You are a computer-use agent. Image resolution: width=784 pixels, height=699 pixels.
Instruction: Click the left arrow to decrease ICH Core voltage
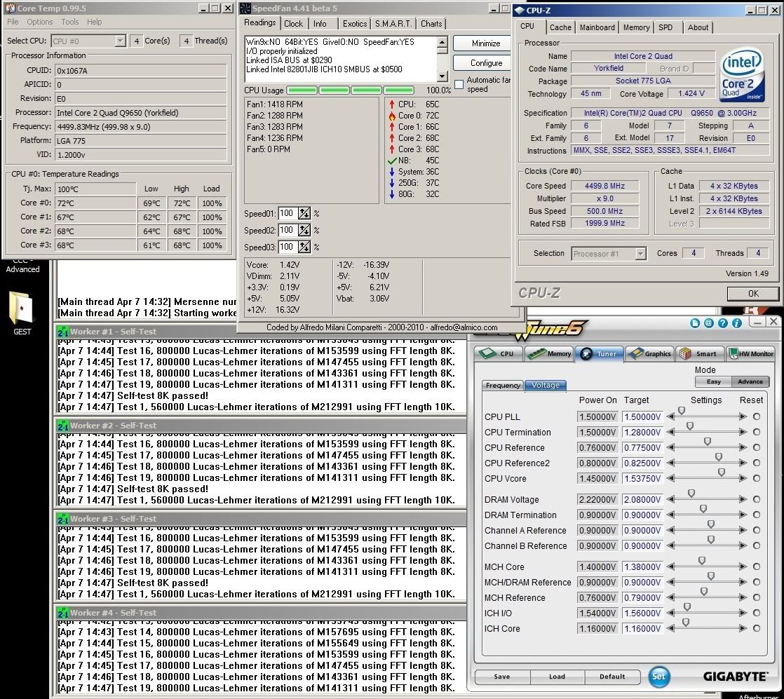(670, 628)
